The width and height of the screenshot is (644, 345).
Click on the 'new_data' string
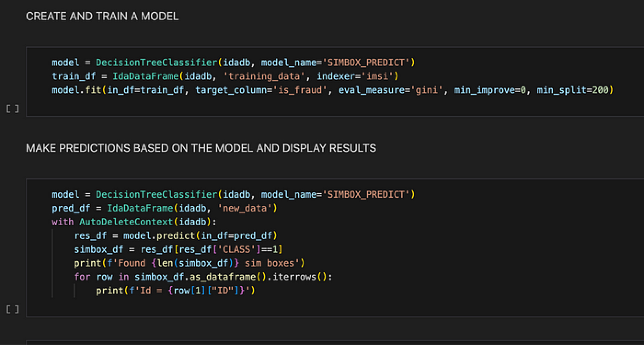point(245,208)
